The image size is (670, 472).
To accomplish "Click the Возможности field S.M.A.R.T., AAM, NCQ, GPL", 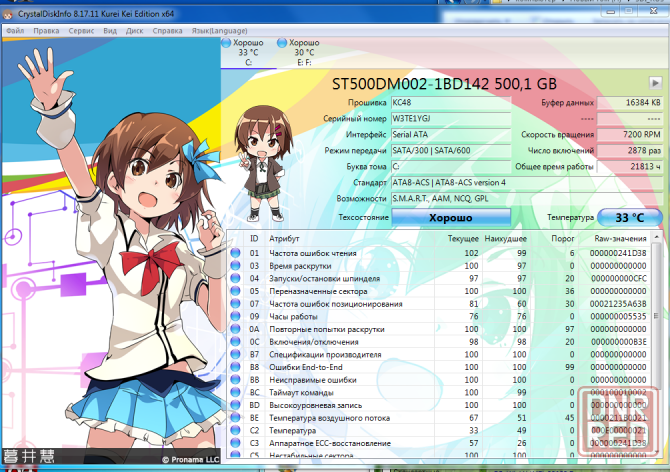I will point(527,199).
